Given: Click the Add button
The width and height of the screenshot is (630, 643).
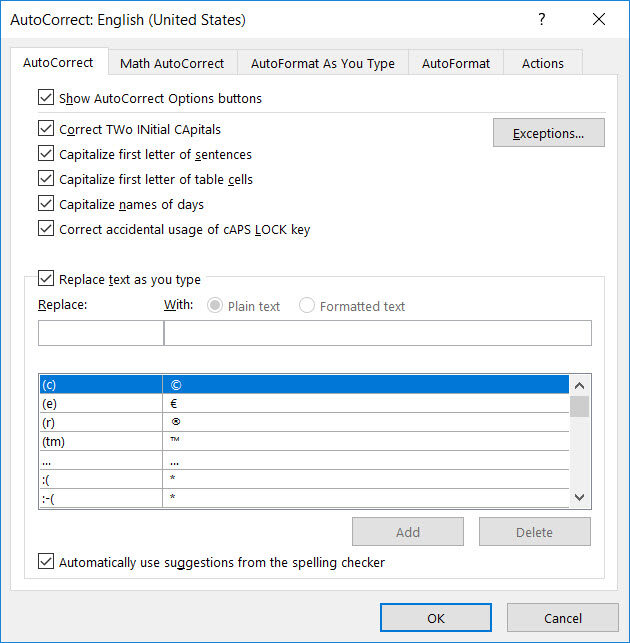Looking at the screenshot, I should [408, 532].
